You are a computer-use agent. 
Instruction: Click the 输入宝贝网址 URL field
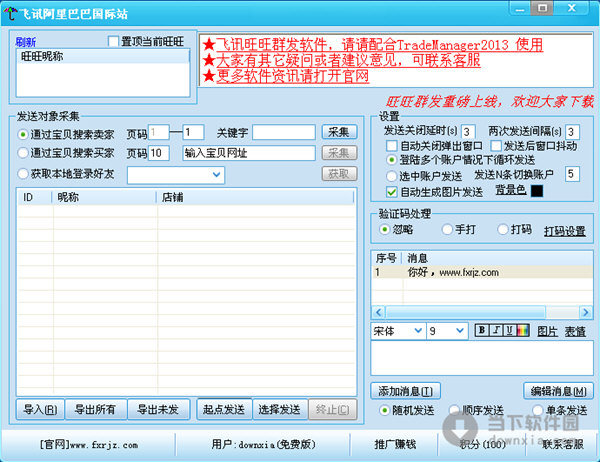(x=249, y=153)
